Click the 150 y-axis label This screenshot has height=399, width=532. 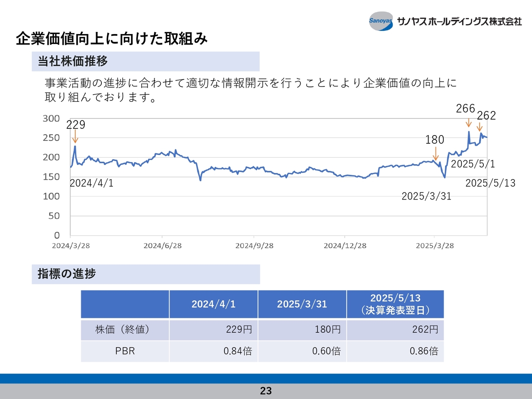tap(51, 177)
